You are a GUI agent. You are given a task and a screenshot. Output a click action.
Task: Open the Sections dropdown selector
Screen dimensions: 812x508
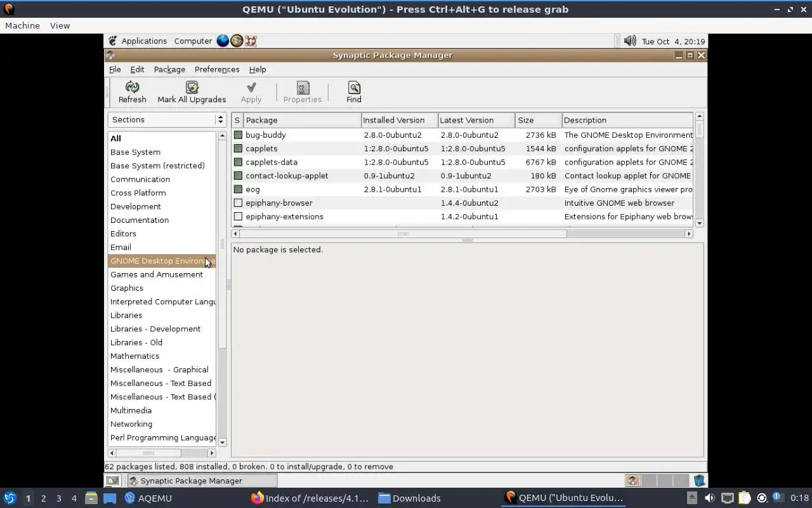click(167, 119)
